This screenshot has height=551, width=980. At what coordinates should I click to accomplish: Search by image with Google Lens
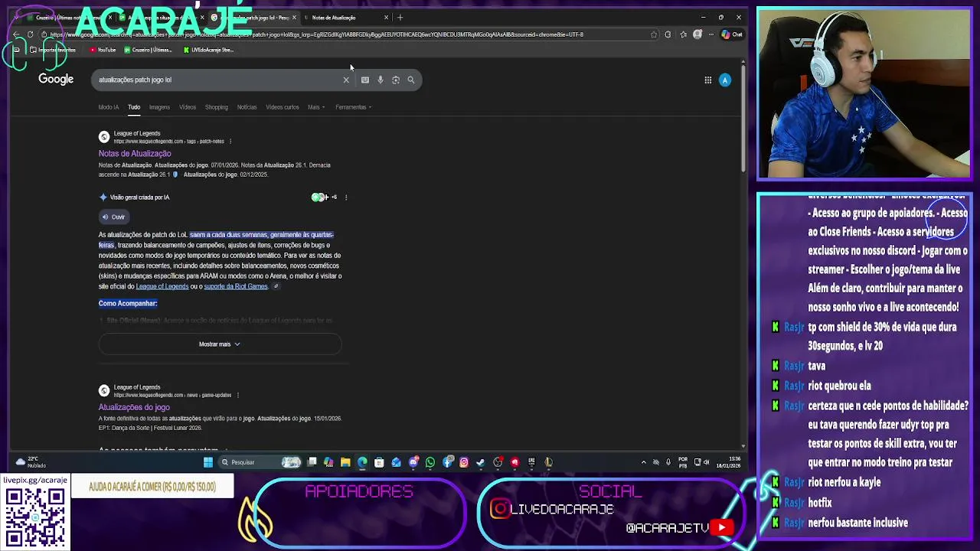click(396, 80)
